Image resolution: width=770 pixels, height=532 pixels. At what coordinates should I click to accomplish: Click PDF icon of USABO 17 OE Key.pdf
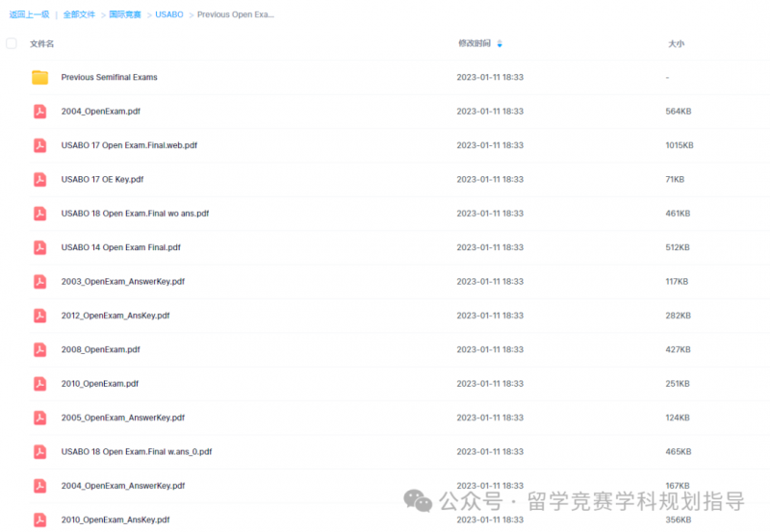pos(39,180)
